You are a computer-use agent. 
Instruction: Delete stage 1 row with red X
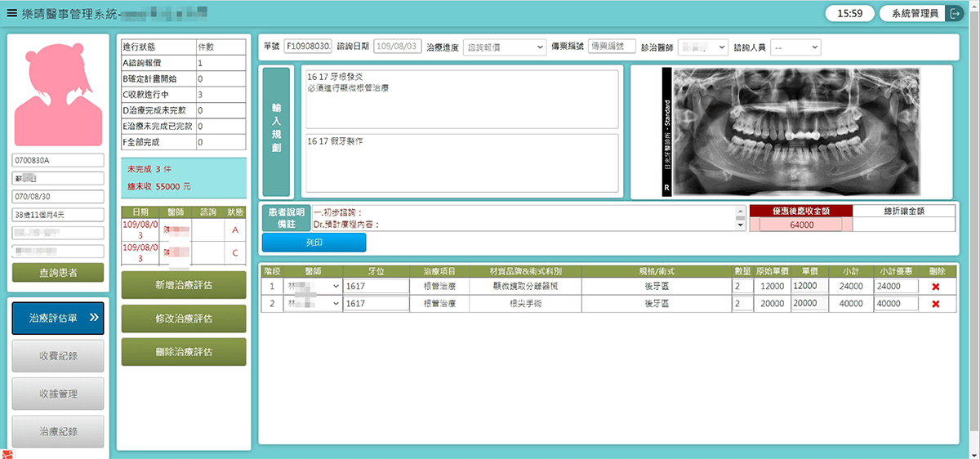coord(936,287)
